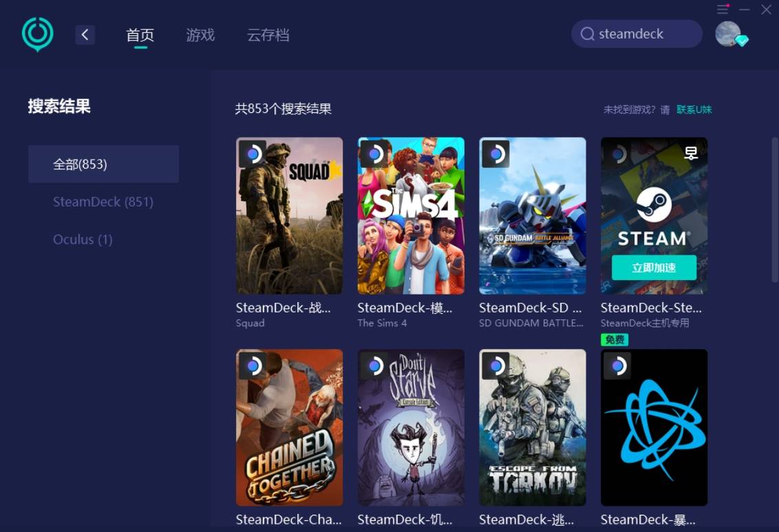779x532 pixels.
Task: Click the UU accelerator logo
Action: pos(37,34)
